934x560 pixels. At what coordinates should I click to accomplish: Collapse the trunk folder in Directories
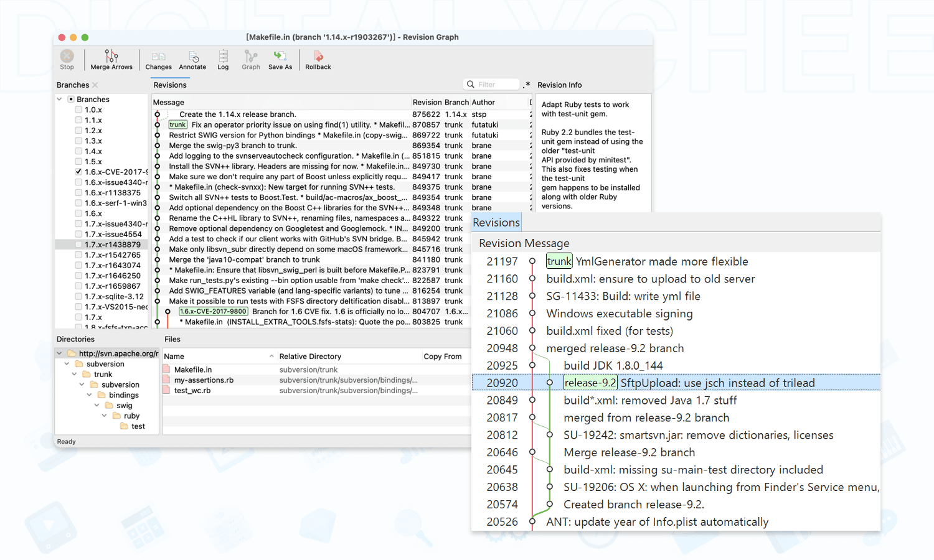(x=74, y=375)
